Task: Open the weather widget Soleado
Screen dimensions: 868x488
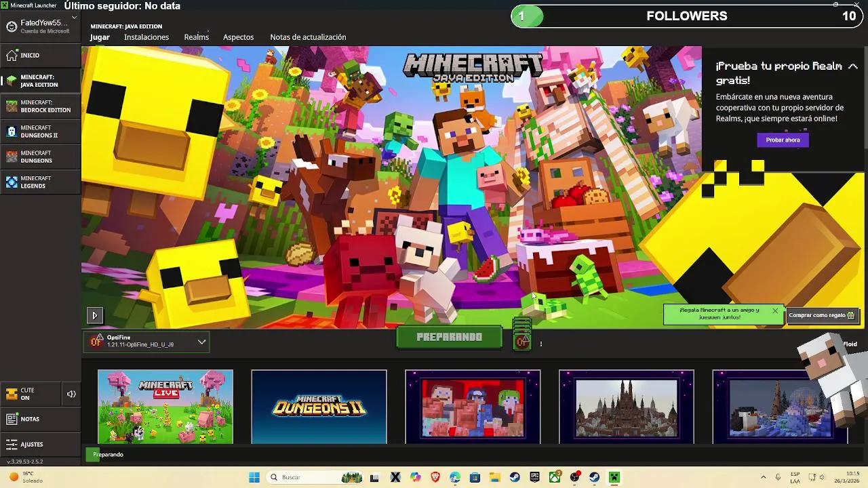Action: click(x=26, y=478)
